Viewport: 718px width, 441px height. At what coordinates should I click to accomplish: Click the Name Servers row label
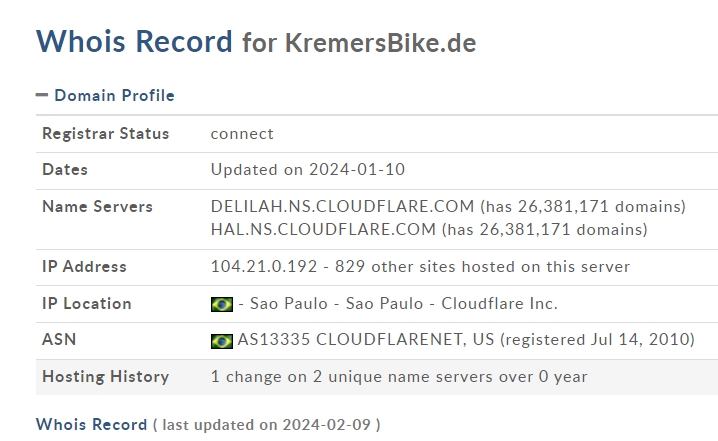[97, 207]
